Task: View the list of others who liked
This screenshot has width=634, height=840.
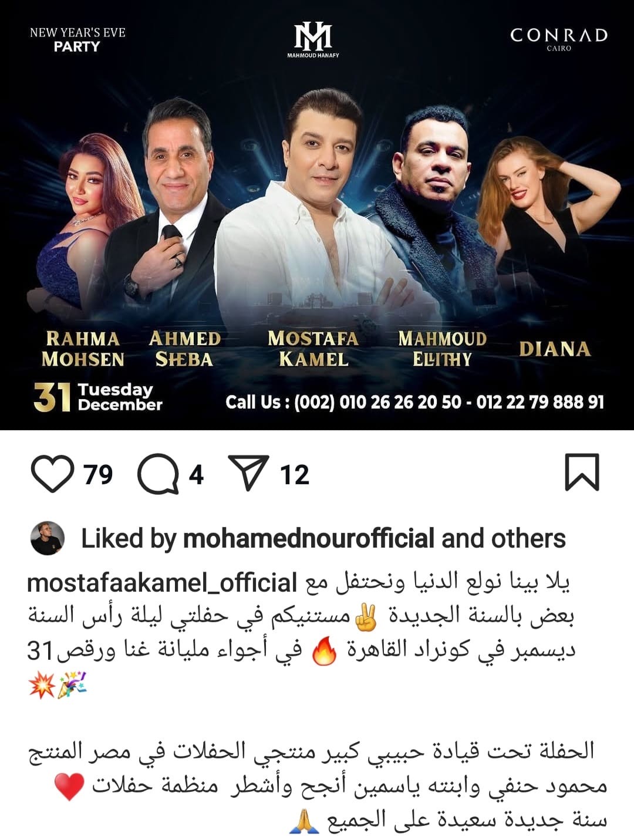Action: click(x=529, y=538)
